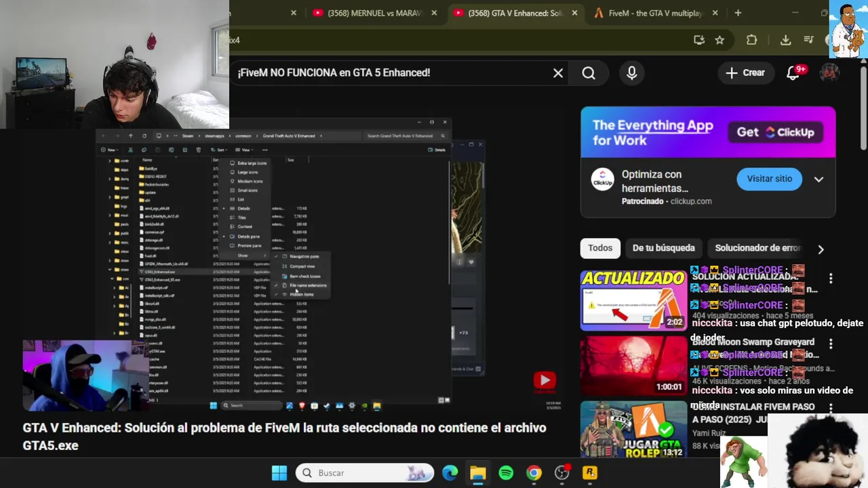868x488 pixels.
Task: Open the browser downloads icon
Action: [785, 40]
